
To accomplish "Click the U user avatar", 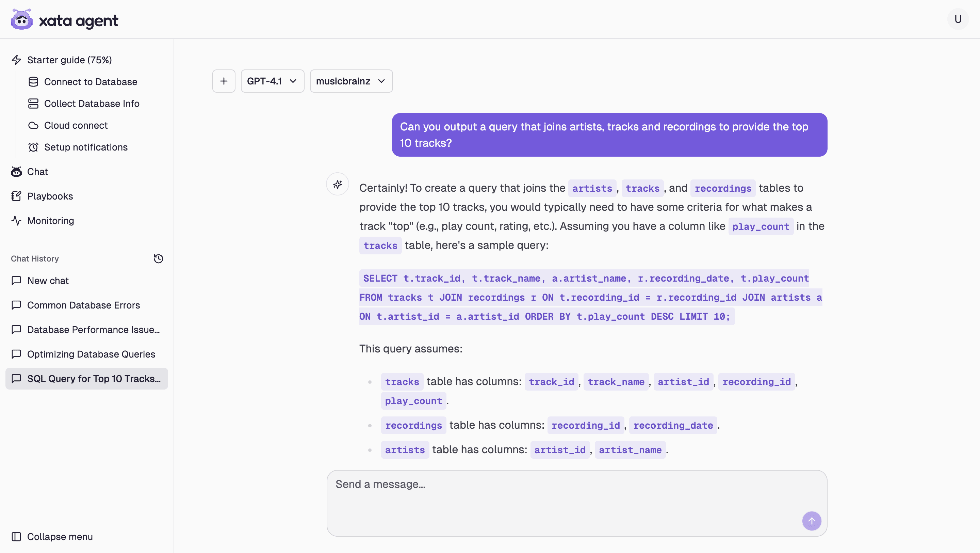I will point(958,19).
